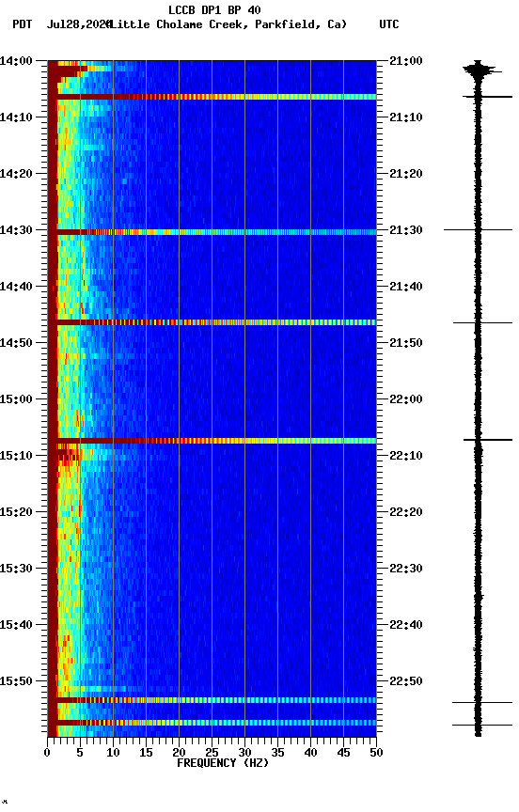Click the 20 Hz frequency tick label
This screenshot has height=812, width=519.
click(179, 753)
